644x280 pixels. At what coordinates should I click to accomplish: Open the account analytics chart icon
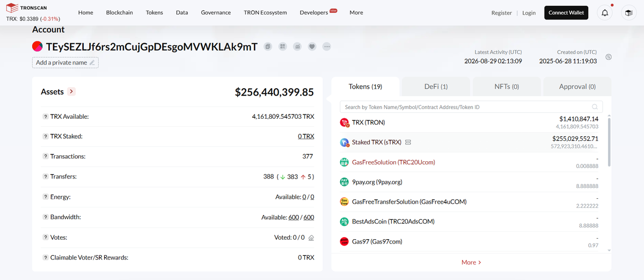click(x=297, y=47)
